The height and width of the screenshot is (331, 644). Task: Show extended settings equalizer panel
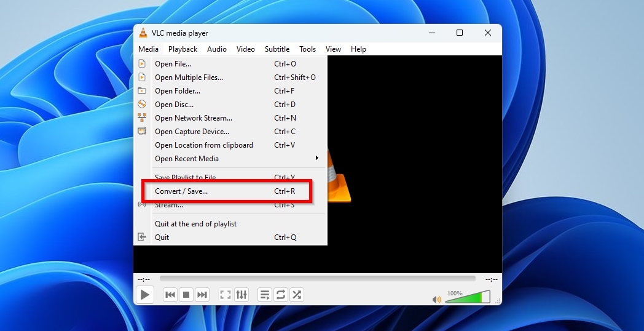coord(241,295)
